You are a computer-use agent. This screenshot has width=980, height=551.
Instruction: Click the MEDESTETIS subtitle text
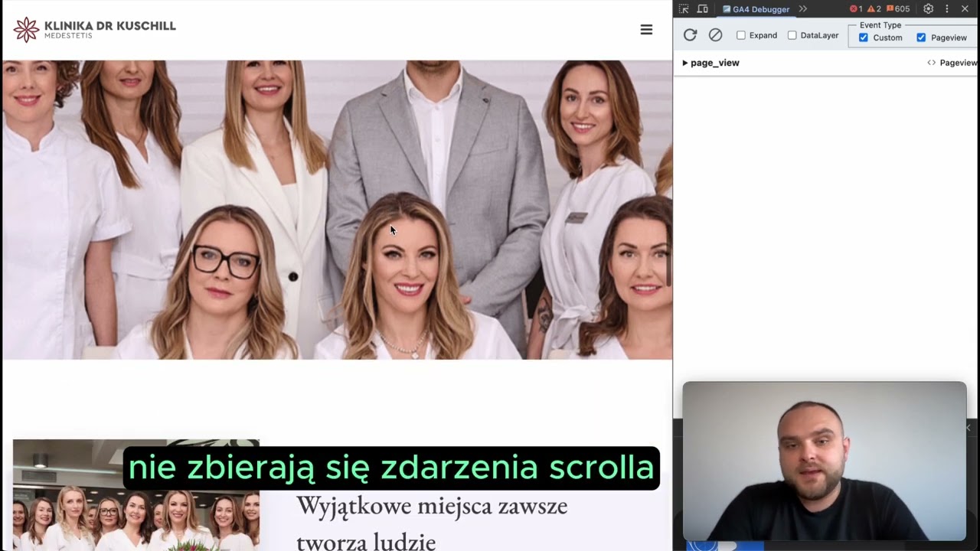(x=68, y=36)
